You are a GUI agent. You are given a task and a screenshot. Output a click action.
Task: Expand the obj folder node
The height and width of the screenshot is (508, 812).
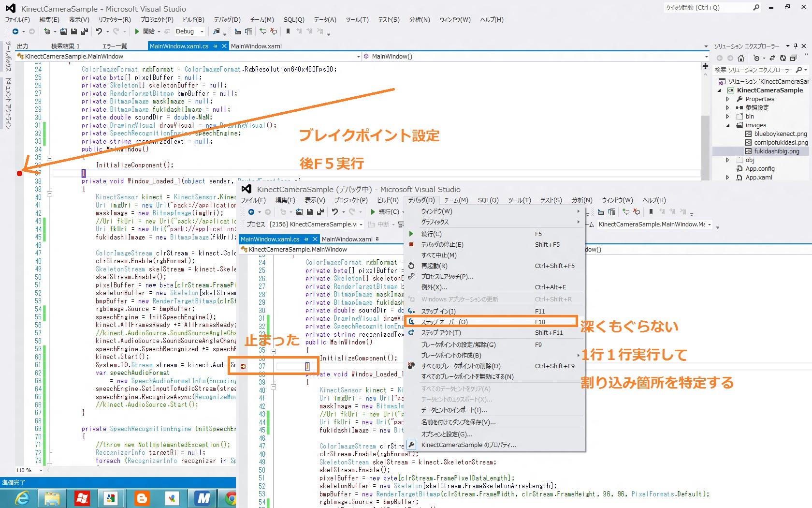pyautogui.click(x=728, y=160)
